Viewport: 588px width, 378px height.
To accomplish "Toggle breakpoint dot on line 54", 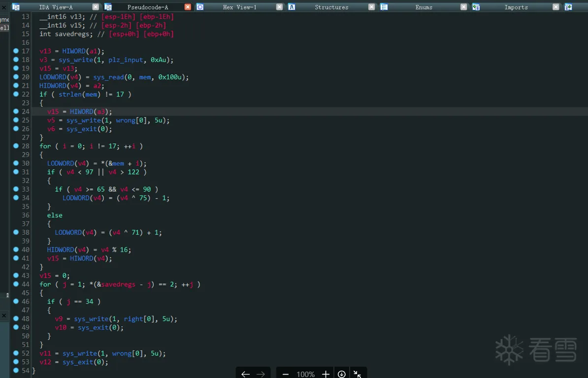I will tap(16, 370).
